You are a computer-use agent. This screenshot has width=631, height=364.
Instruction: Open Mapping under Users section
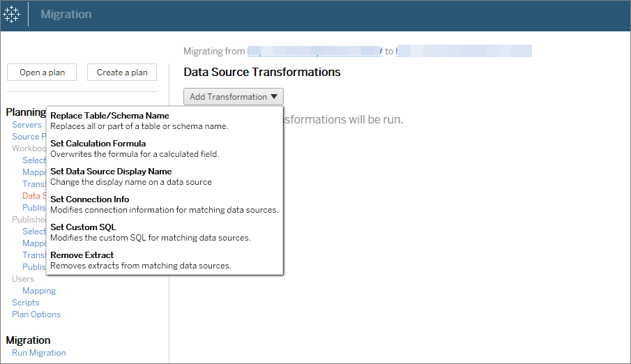tap(39, 291)
